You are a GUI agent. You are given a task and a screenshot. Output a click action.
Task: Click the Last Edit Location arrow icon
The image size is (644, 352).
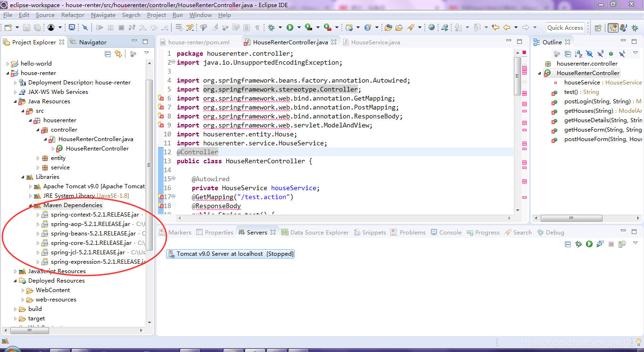tap(495, 28)
